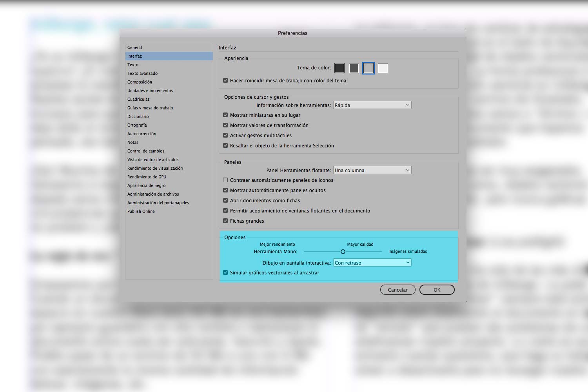Pick the medium light color theme swatch
The height and width of the screenshot is (392, 588).
coord(368,68)
